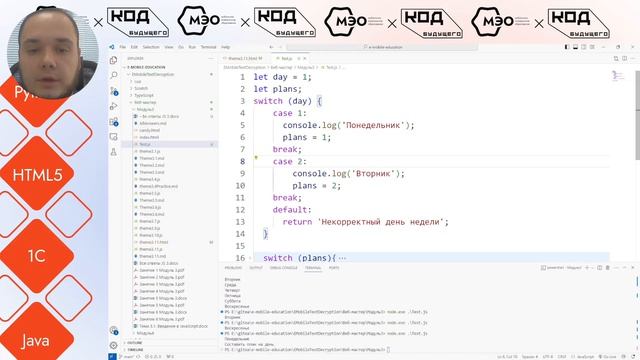Viewport: 640px width, 360px height.
Task: Click the minimap code preview
Action: [618, 76]
